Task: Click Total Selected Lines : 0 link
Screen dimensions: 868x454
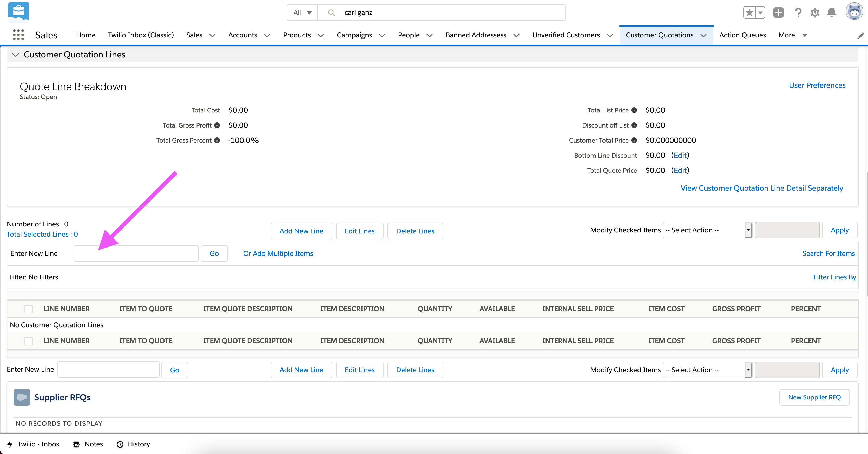Action: tap(42, 234)
